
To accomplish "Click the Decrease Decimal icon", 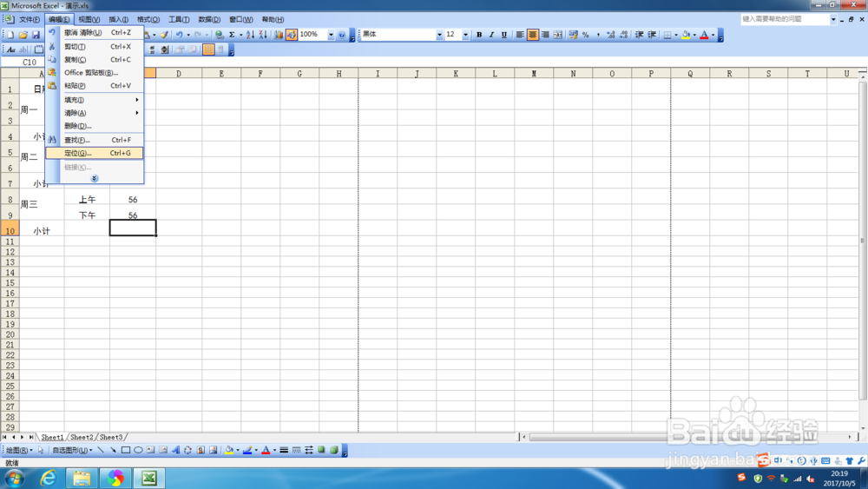I will pyautogui.click(x=623, y=35).
